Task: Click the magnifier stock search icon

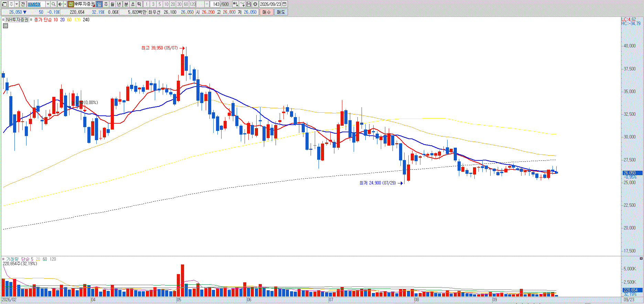Action: tap(54, 4)
